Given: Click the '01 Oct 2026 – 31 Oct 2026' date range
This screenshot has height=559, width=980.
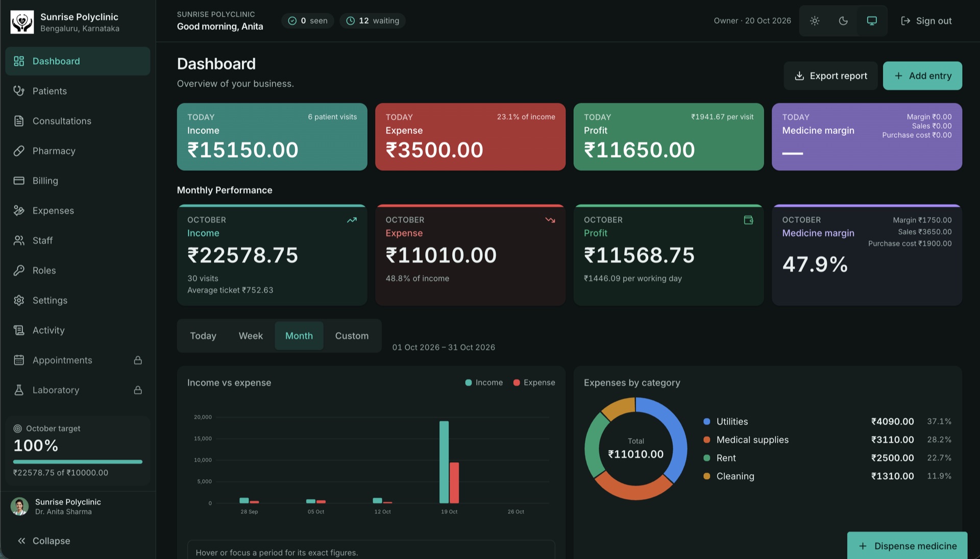Looking at the screenshot, I should pyautogui.click(x=444, y=347).
